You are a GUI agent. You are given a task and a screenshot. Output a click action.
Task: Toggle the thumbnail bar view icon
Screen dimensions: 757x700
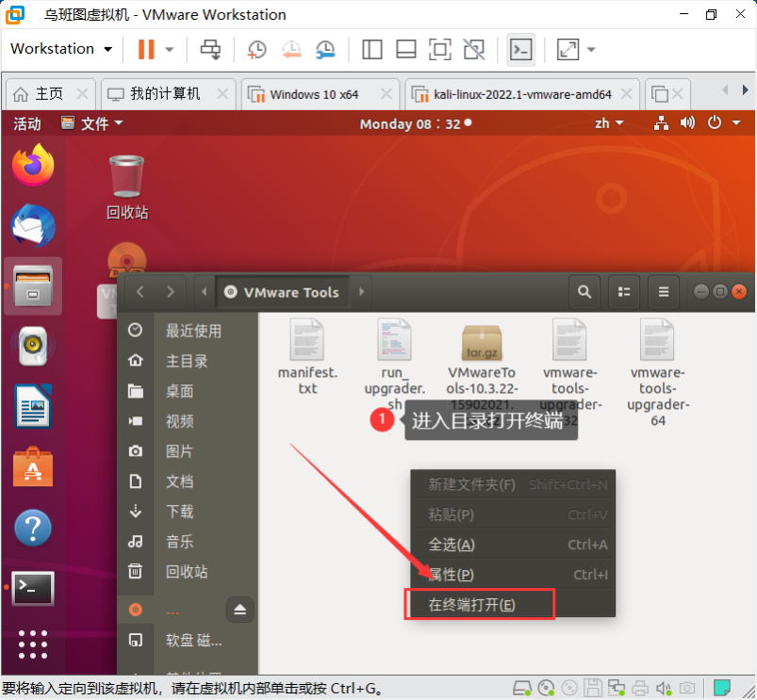406,49
